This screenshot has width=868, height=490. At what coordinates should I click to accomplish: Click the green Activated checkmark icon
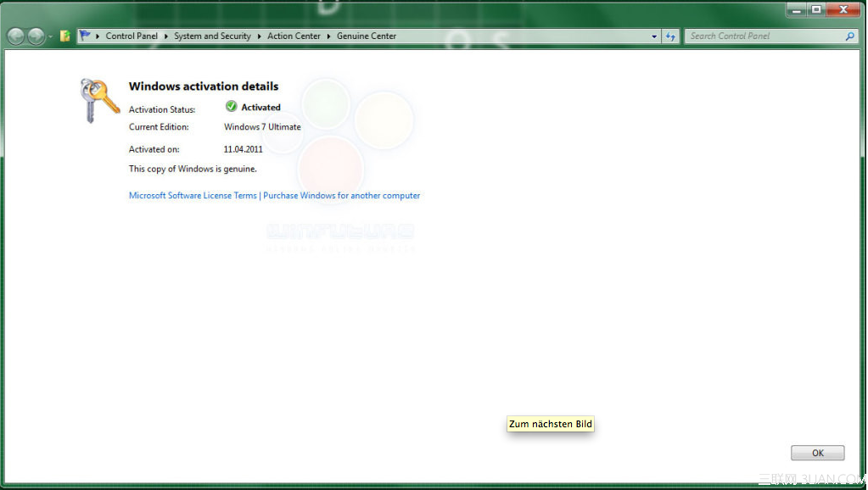(x=231, y=107)
